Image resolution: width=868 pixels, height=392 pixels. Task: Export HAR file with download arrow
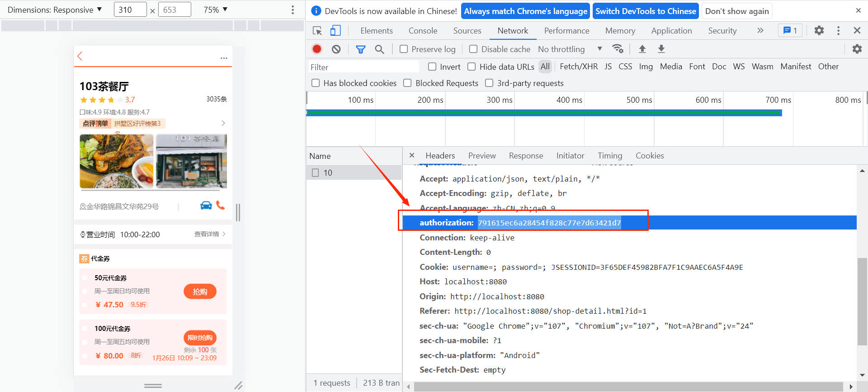point(661,48)
